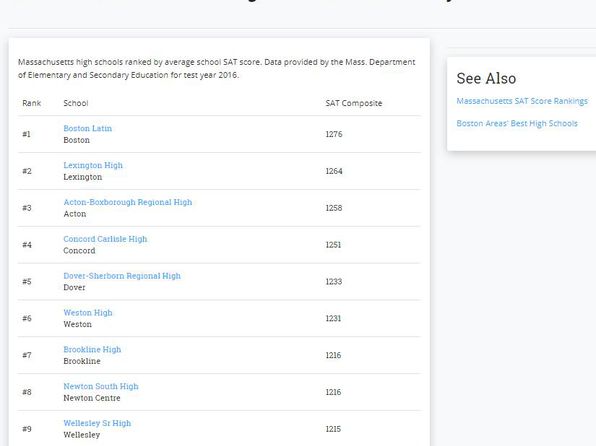596x446 pixels.
Task: Open Dover-Sherborn Regional High link
Action: [x=122, y=276]
